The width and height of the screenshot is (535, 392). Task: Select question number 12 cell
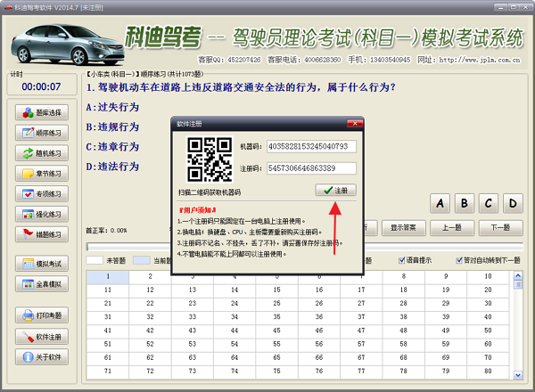point(150,290)
